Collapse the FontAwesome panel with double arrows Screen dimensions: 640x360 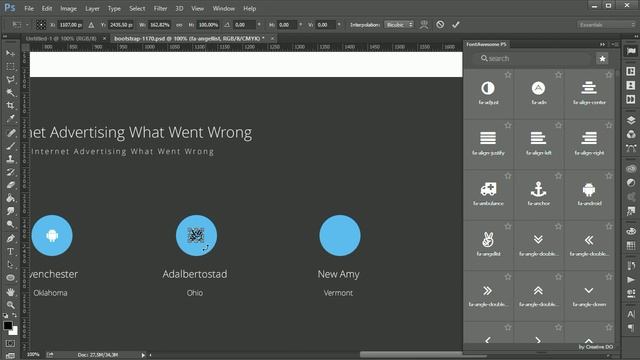(x=602, y=44)
